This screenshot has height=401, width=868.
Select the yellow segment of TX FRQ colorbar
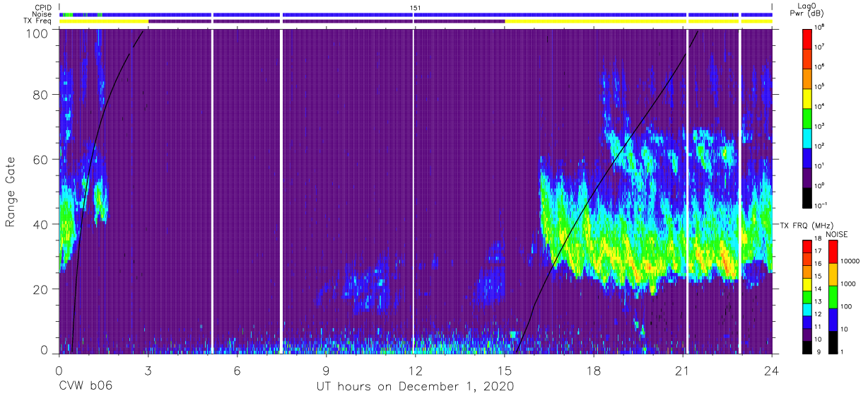pyautogui.click(x=807, y=284)
